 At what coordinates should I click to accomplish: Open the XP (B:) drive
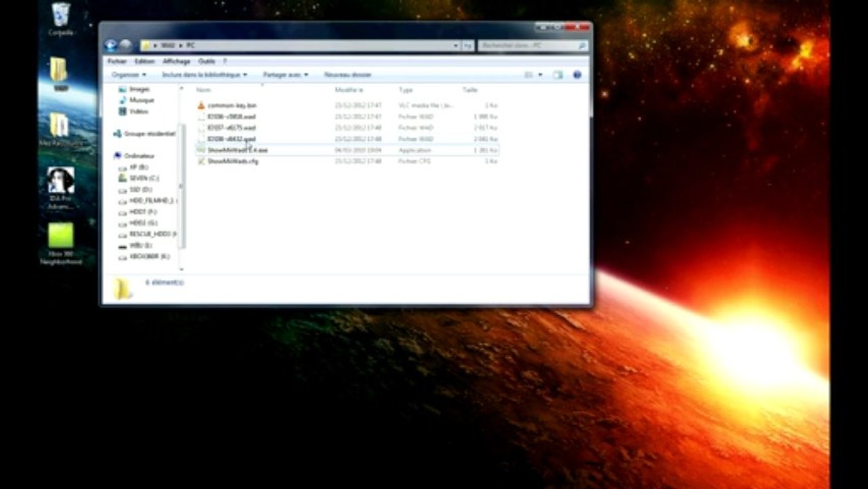(x=138, y=166)
